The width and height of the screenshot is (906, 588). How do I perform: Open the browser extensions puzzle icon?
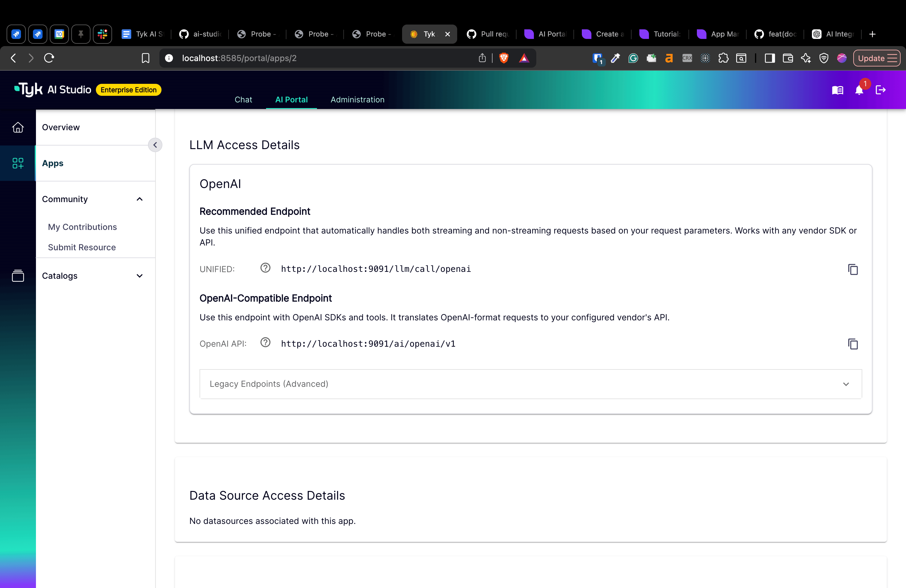tap(723, 58)
